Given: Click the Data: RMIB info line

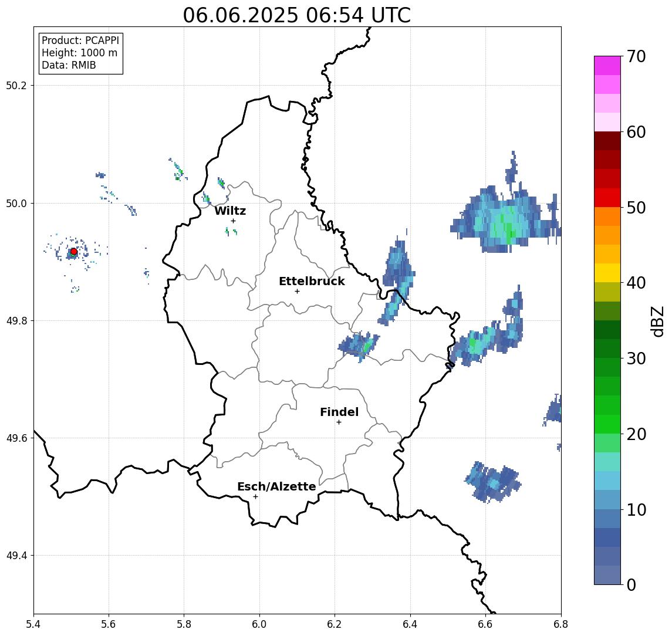Looking at the screenshot, I should pos(69,65).
